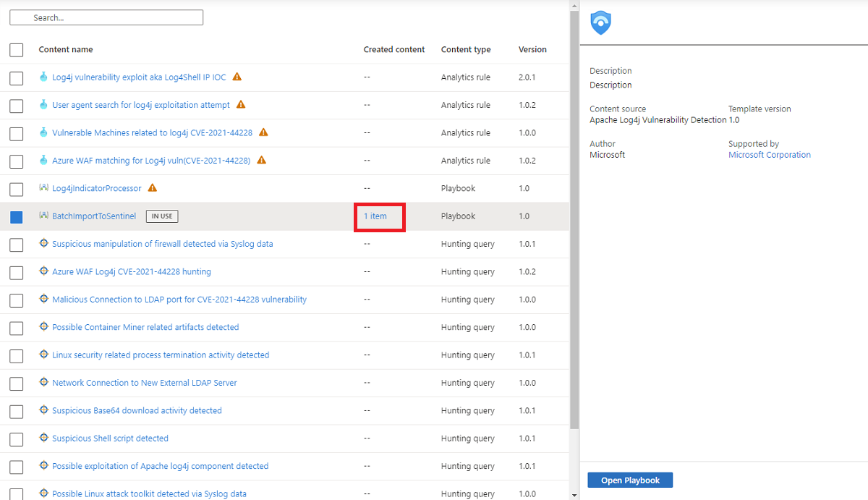The width and height of the screenshot is (868, 500).
Task: Click version 2.0.1 in the first row
Action: point(527,77)
